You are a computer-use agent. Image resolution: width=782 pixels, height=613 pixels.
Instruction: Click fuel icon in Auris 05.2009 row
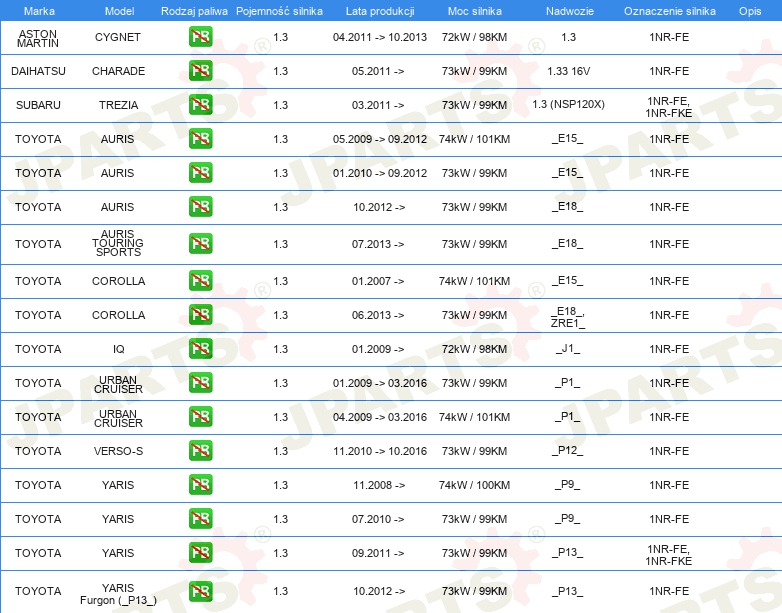[200, 139]
